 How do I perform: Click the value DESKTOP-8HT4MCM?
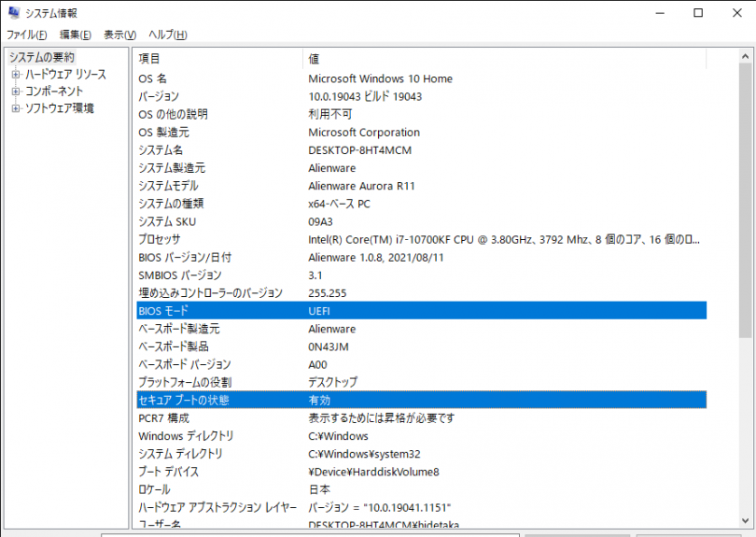(x=359, y=150)
